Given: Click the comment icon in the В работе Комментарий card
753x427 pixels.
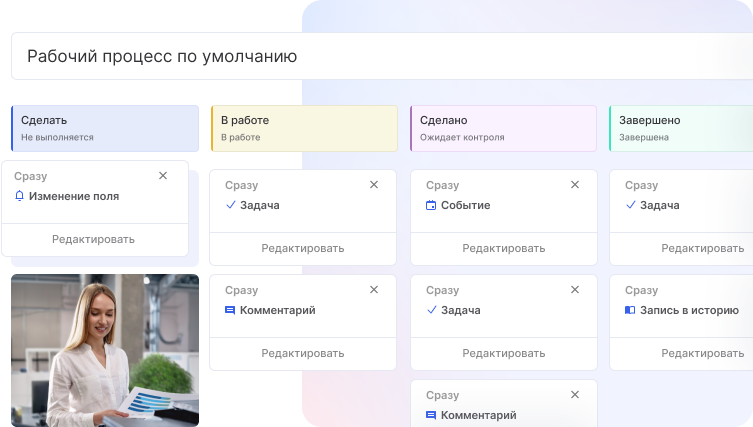Looking at the screenshot, I should [230, 310].
